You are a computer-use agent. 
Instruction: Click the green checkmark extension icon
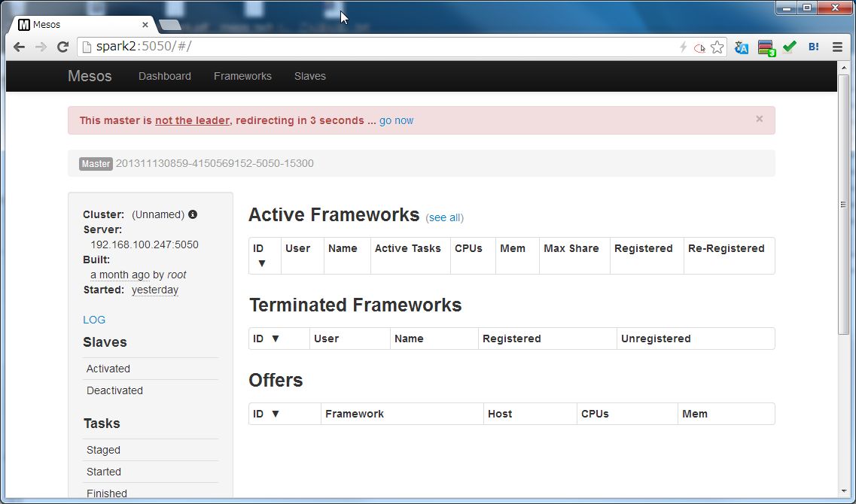pyautogui.click(x=789, y=47)
